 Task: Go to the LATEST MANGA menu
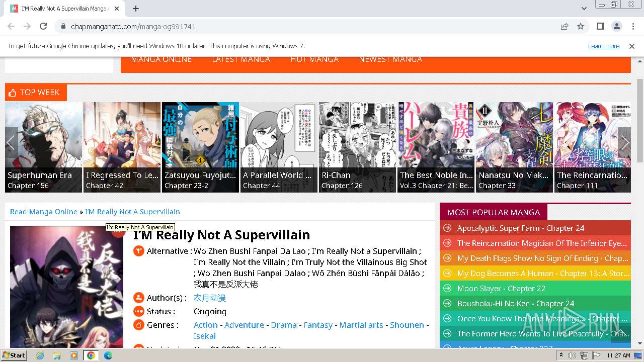241,59
